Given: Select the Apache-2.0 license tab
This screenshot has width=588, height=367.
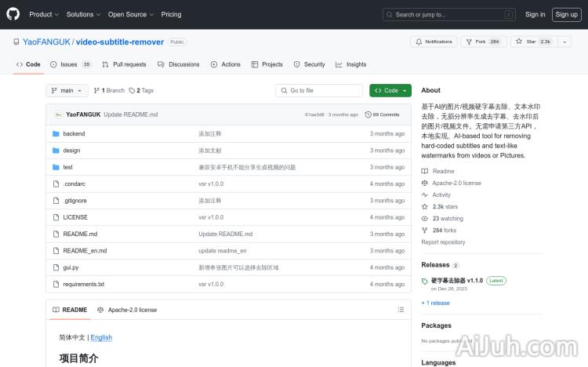Looking at the screenshot, I should 127,310.
